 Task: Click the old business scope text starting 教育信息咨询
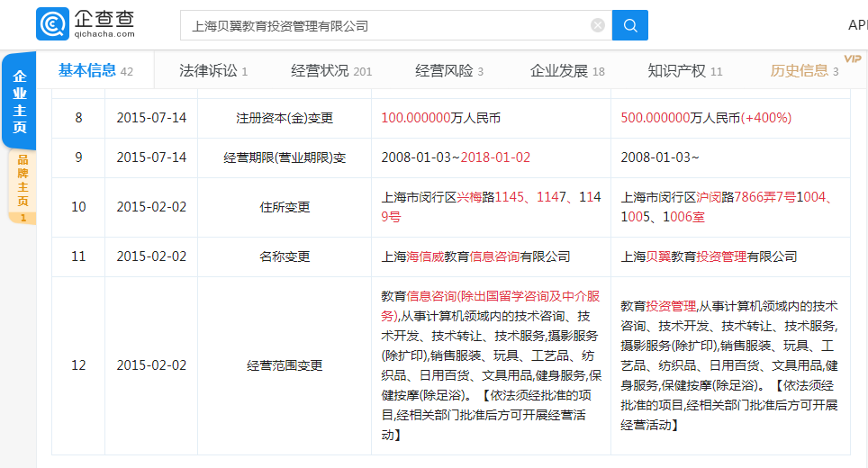491,365
